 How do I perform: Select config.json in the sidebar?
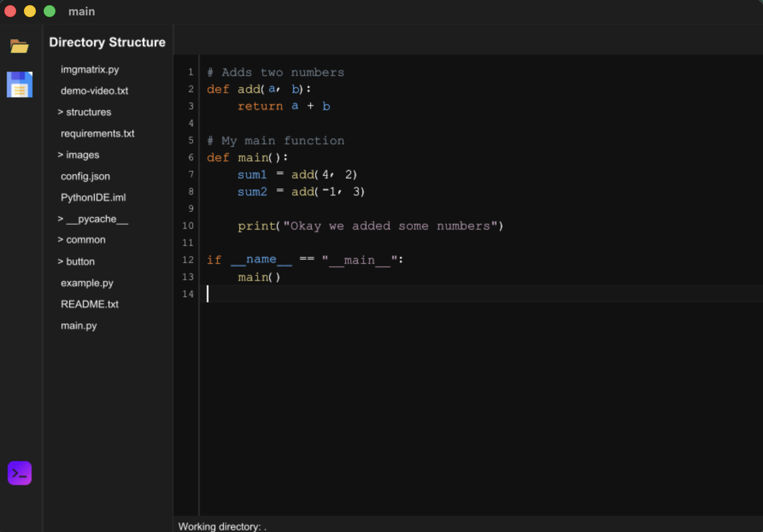(85, 176)
